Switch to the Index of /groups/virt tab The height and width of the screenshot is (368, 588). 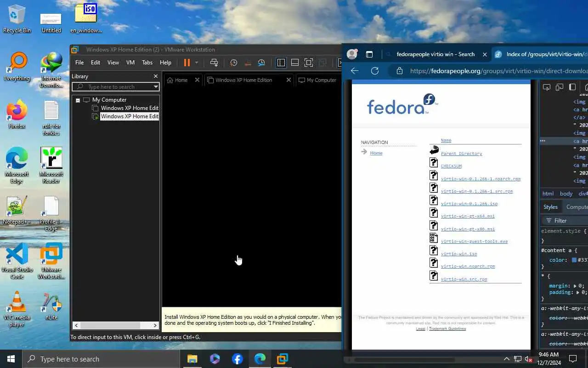pyautogui.click(x=540, y=54)
